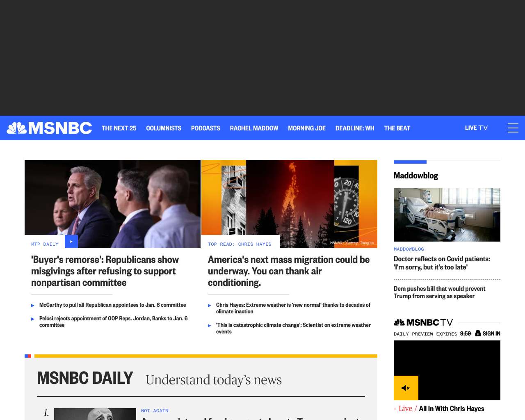Open Dem pushes bill Trump speaker story
Viewport: 525px width, 420px height.
(x=439, y=292)
